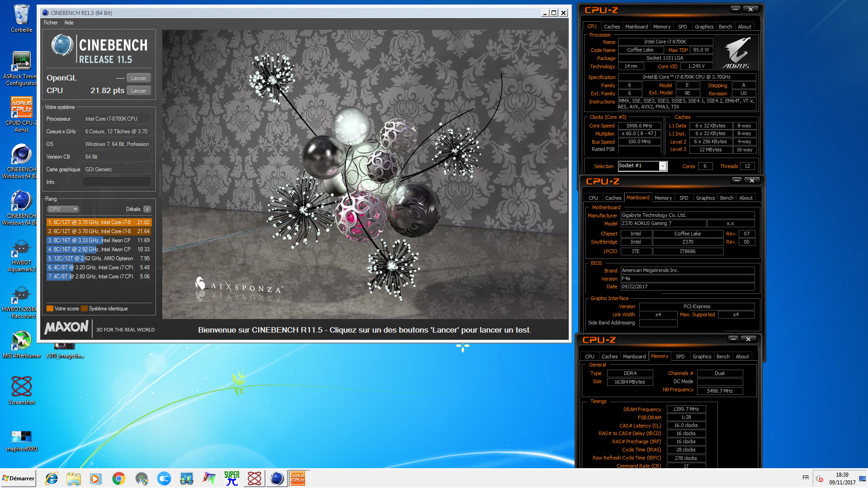Viewport: 868px width, 488px height.
Task: Select ranking row 1 with score 21.82
Action: coord(99,222)
